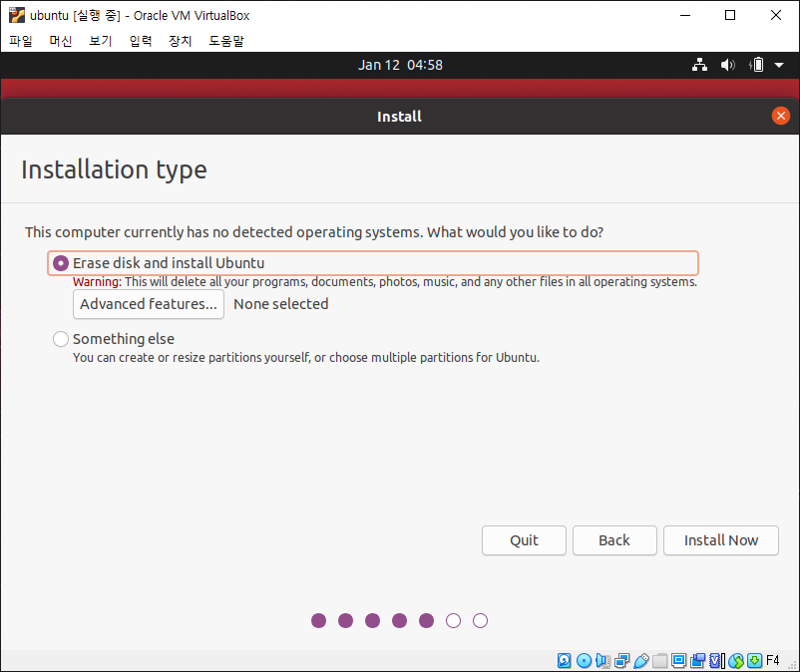The height and width of the screenshot is (672, 800).
Task: Open the audio status indicator
Action: (602, 661)
